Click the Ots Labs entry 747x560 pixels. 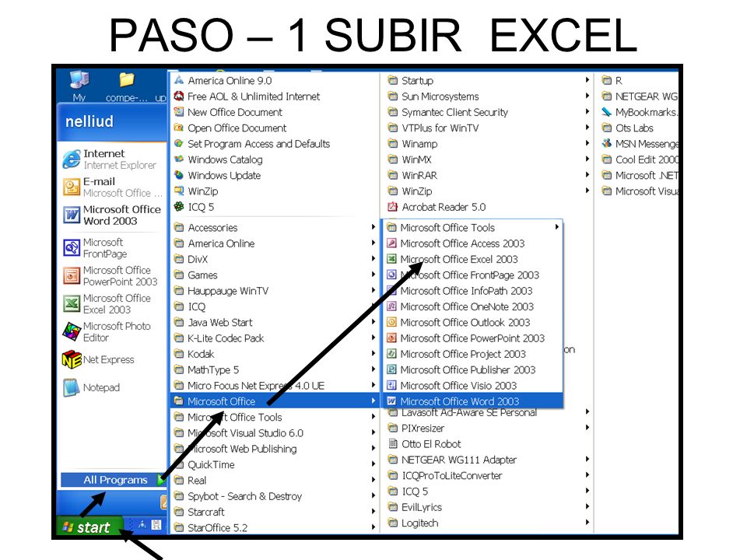pyautogui.click(x=638, y=128)
